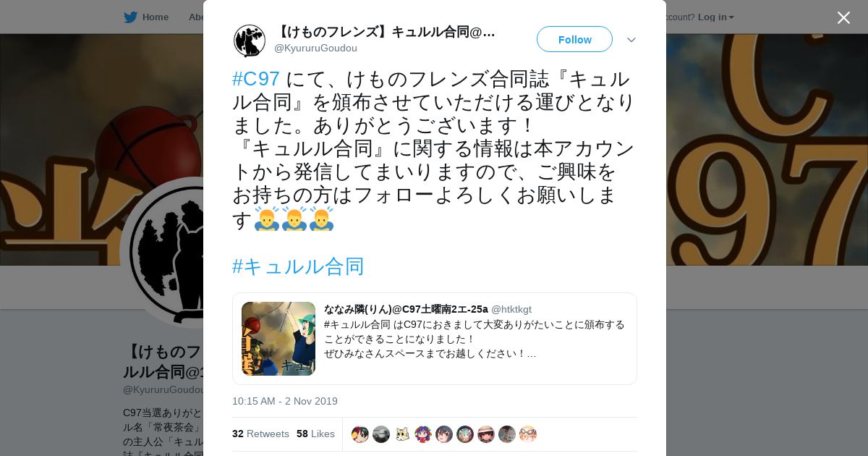868x456 pixels.
Task: Open the #C97 hashtag link
Action: click(256, 79)
